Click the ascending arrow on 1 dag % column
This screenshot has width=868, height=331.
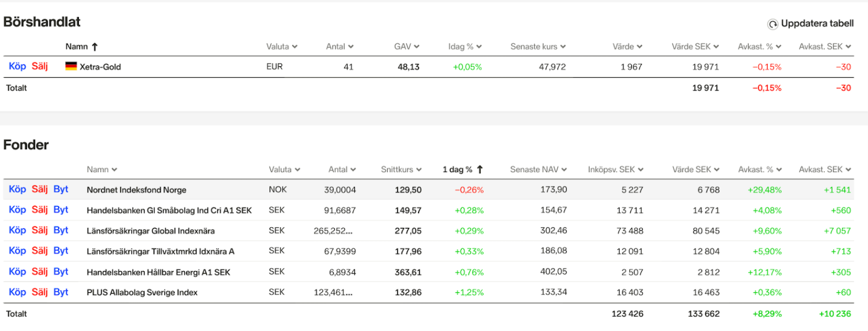tap(480, 170)
